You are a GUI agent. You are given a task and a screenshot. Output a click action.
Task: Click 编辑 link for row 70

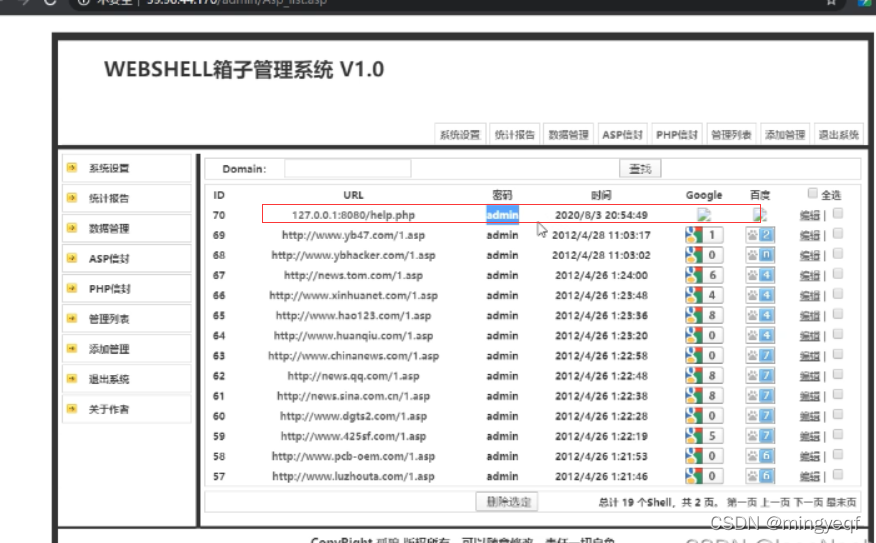coord(810,215)
